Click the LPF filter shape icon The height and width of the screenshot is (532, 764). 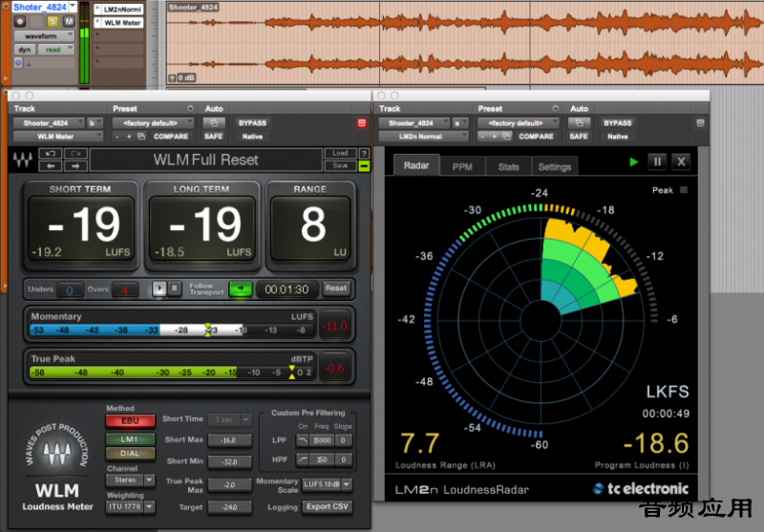302,440
